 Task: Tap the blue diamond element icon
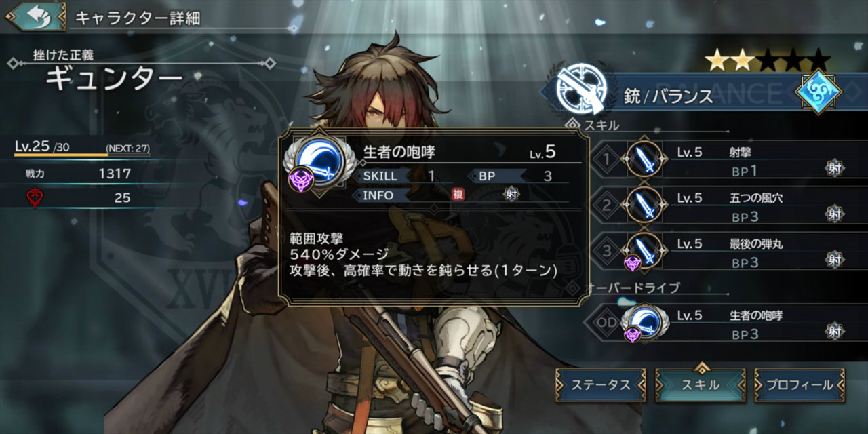pyautogui.click(x=817, y=90)
